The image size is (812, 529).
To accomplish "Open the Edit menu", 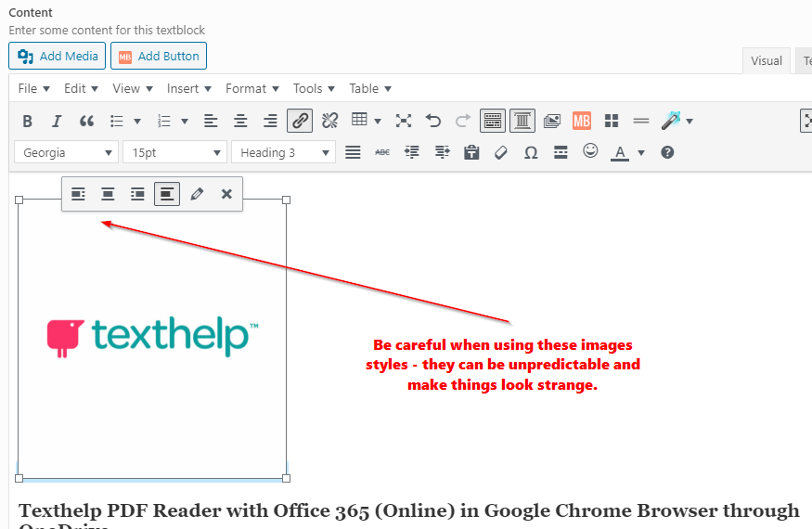I will click(81, 88).
